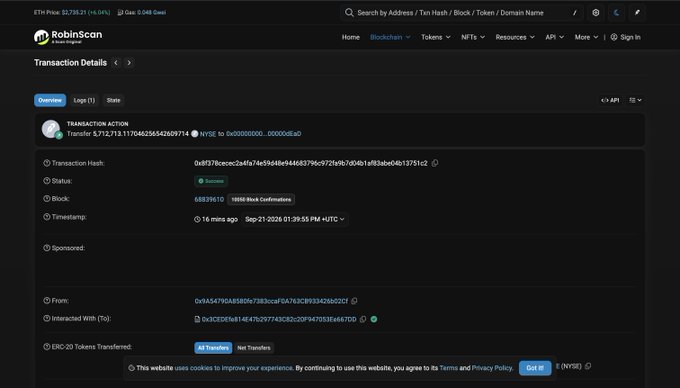Click the pin icon in top bar

point(637,13)
